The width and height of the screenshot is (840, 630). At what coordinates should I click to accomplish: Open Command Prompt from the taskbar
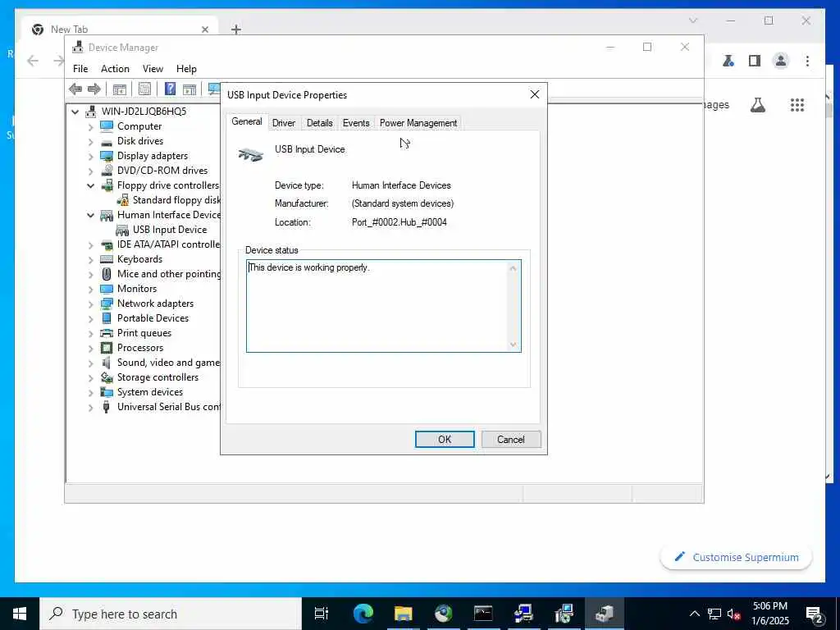coord(483,614)
